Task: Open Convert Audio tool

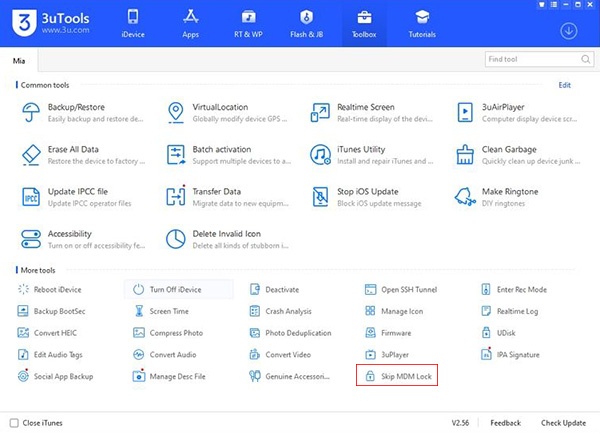Action: [165, 355]
